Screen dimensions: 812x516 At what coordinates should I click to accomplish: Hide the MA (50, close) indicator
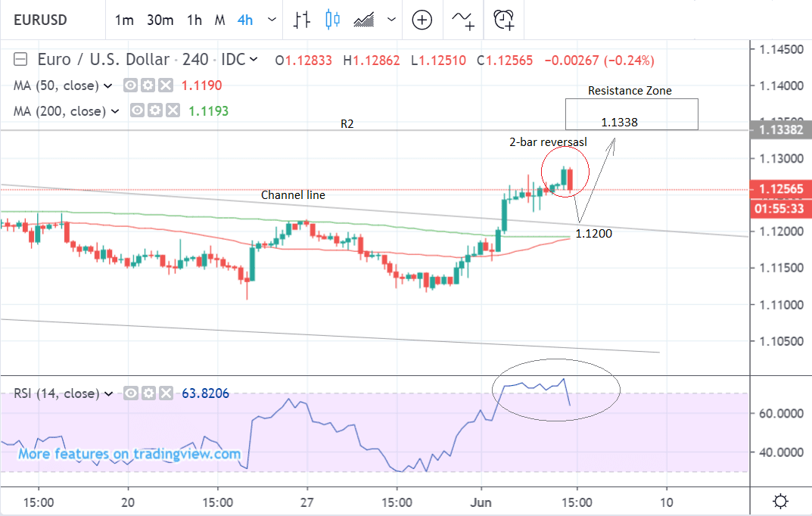pos(132,85)
